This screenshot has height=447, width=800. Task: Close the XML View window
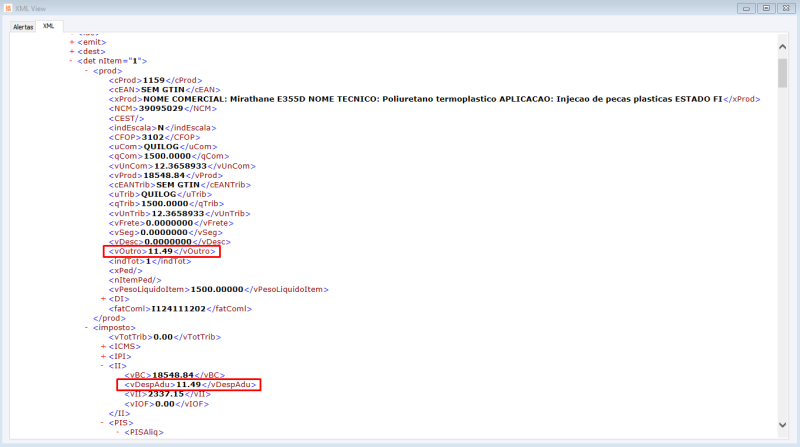786,8
